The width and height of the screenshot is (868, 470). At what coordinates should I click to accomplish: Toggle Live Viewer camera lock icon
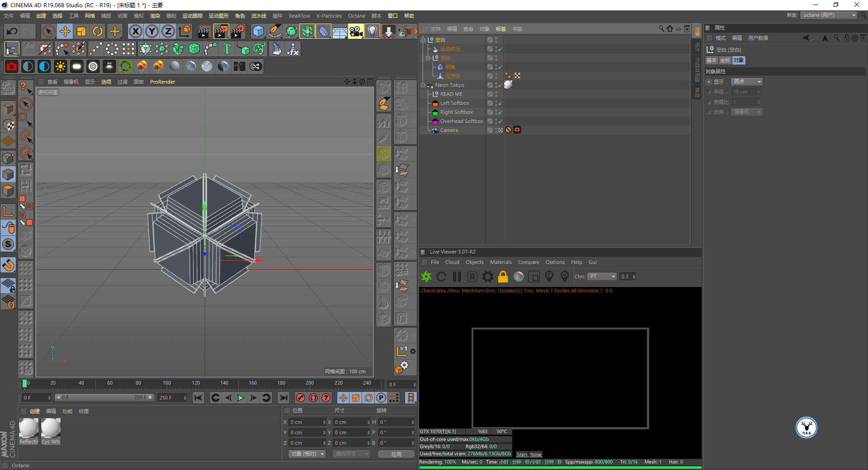click(x=503, y=277)
